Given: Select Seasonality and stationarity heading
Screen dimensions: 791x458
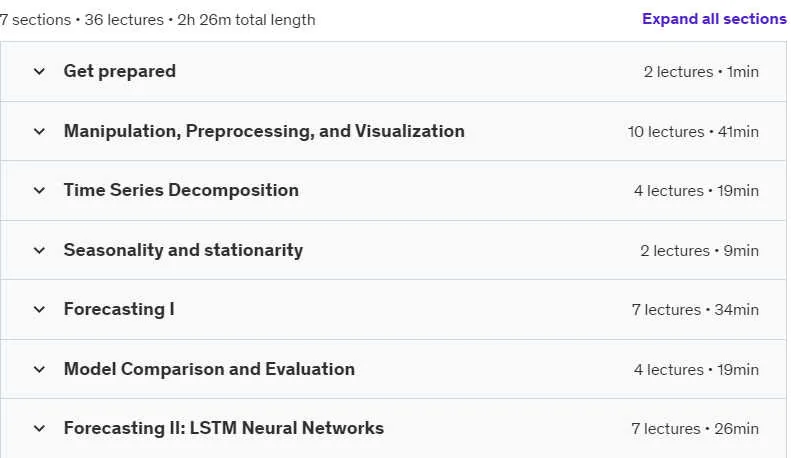Looking at the screenshot, I should (x=183, y=250).
